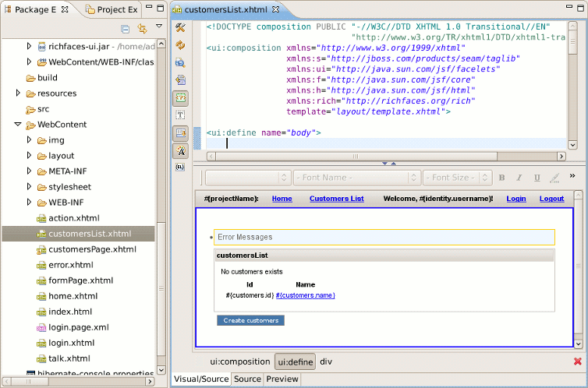Click Collapse All in Package Explorer
This screenshot has width=588, height=388.
point(126,29)
